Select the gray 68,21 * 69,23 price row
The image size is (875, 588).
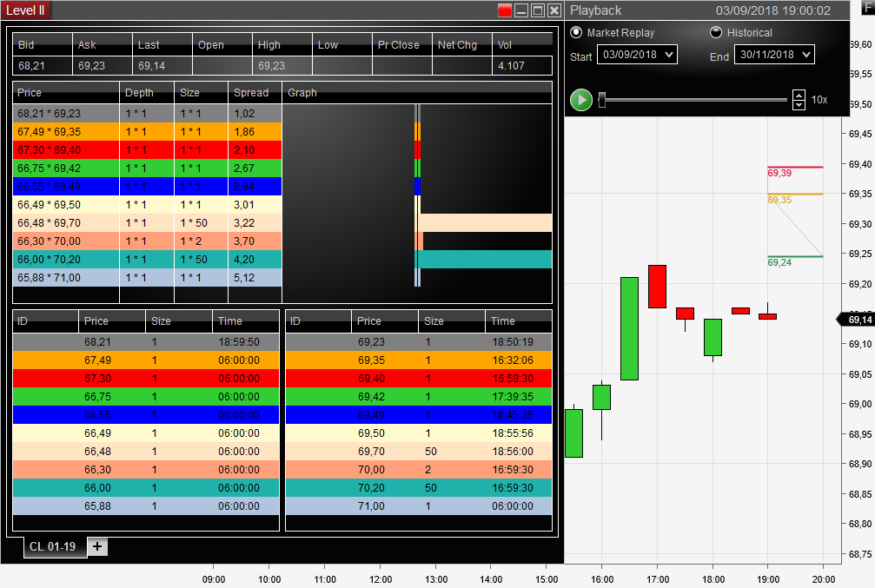tap(147, 113)
